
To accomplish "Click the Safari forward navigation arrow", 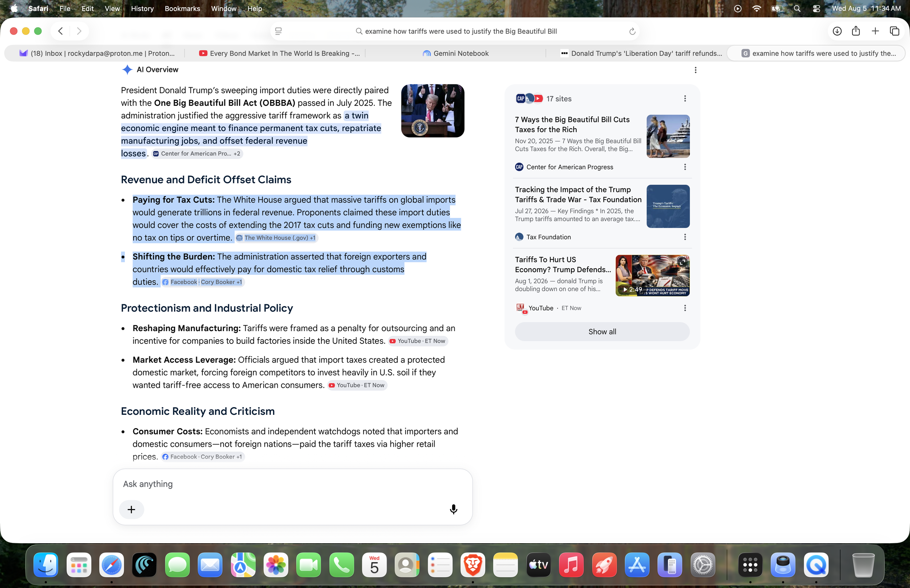I will pyautogui.click(x=79, y=31).
